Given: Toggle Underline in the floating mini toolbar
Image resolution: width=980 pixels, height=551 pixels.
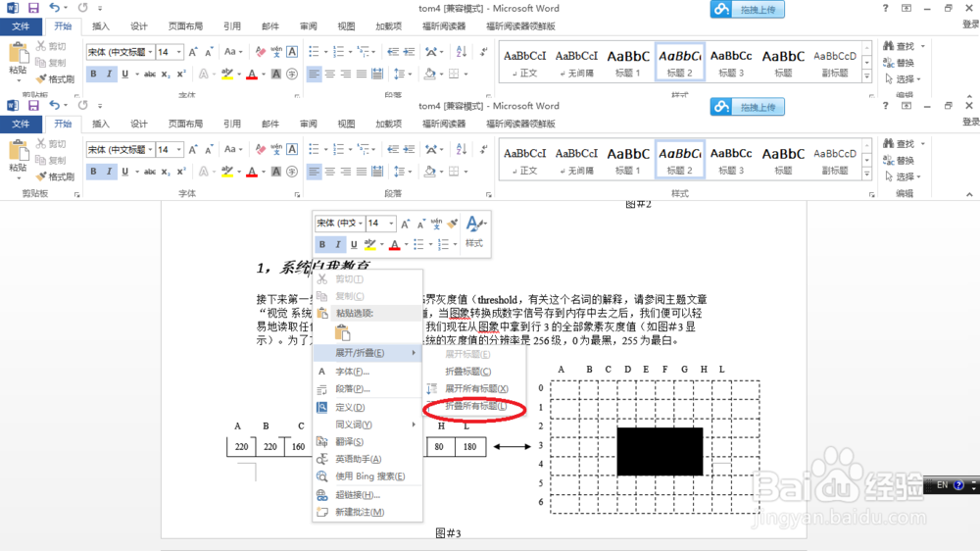Looking at the screenshot, I should pos(354,244).
